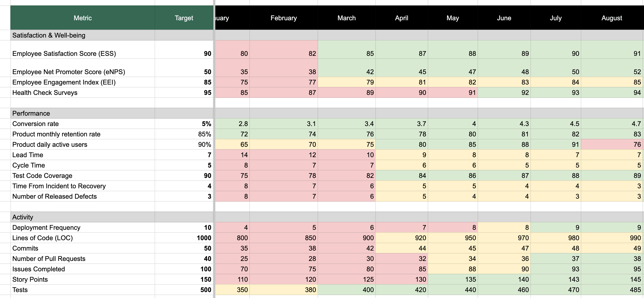Select Tests first-month value 350

[x=232, y=290]
